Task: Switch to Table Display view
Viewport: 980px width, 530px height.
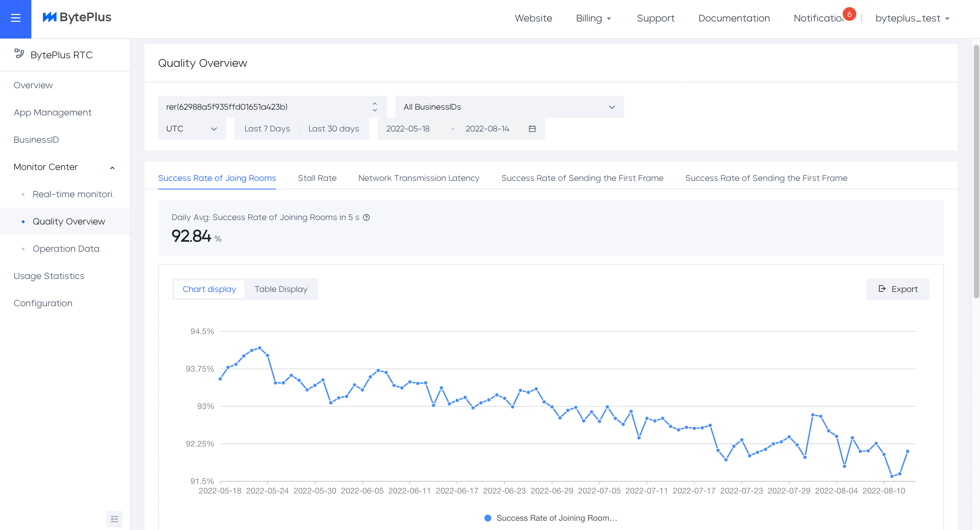Action: [x=281, y=289]
